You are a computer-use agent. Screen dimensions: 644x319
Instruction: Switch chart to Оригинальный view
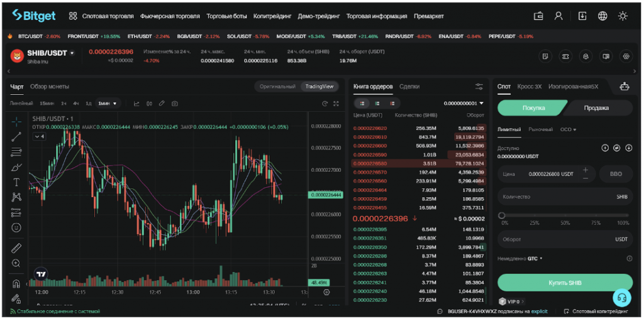point(277,86)
